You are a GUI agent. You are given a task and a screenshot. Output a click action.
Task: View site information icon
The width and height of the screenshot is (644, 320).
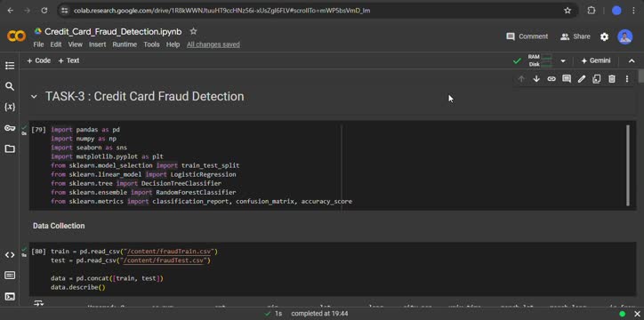pyautogui.click(x=64, y=11)
